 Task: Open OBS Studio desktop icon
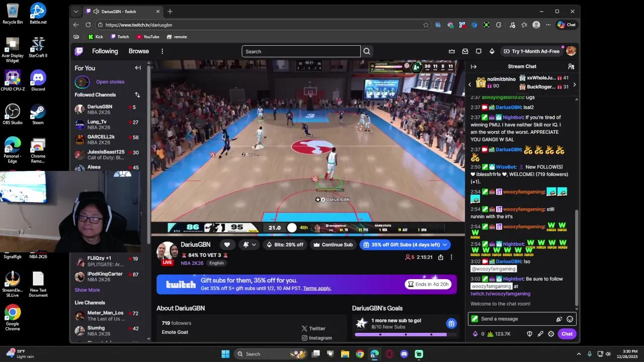pyautogui.click(x=13, y=115)
